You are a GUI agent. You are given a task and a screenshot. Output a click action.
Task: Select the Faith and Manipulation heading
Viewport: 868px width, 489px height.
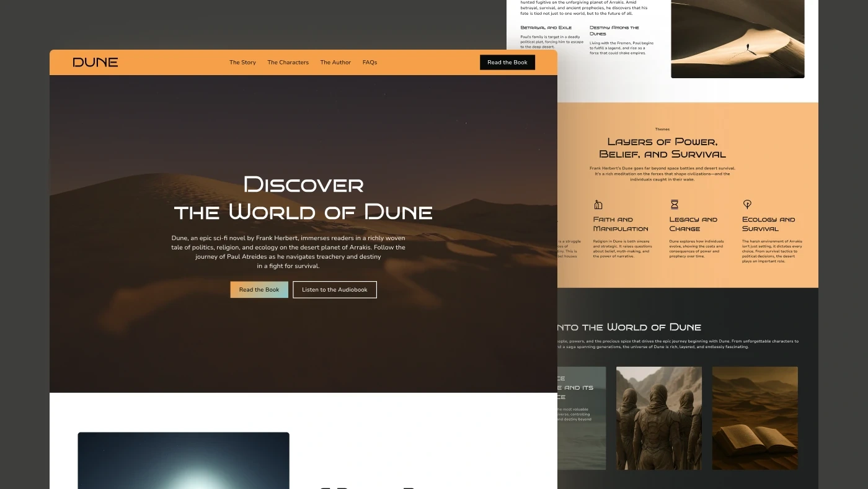pyautogui.click(x=621, y=224)
